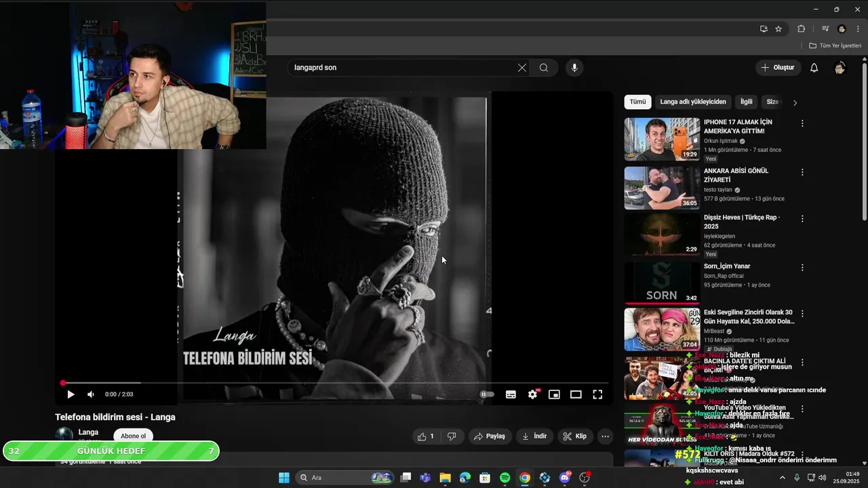This screenshot has width=868, height=488.
Task: Open more actions ellipsis below video
Action: pos(606,436)
